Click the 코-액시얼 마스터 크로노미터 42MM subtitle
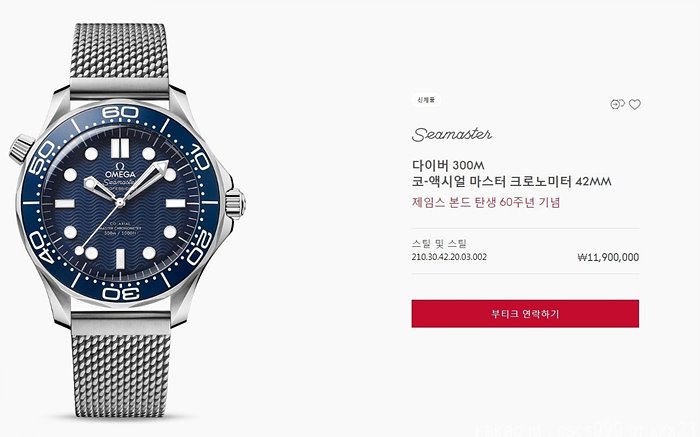 pyautogui.click(x=512, y=182)
